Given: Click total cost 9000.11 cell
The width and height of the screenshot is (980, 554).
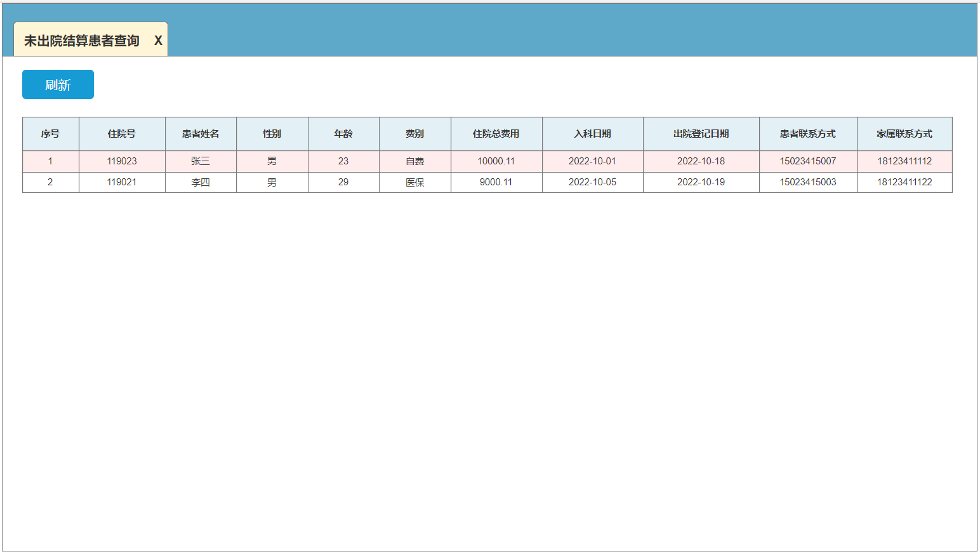Looking at the screenshot, I should [x=496, y=182].
